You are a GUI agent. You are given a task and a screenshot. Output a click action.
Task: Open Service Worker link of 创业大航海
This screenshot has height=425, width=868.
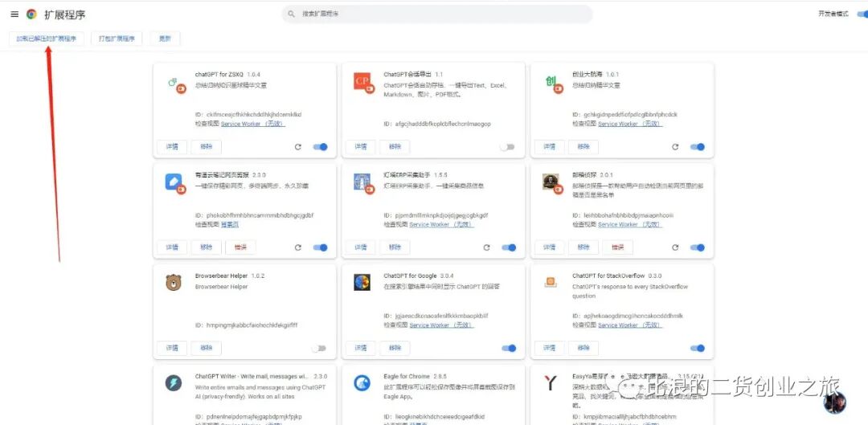pos(630,124)
